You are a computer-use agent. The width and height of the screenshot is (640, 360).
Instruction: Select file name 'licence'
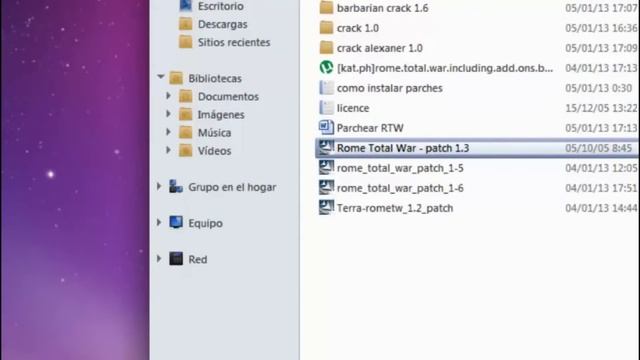point(353,108)
